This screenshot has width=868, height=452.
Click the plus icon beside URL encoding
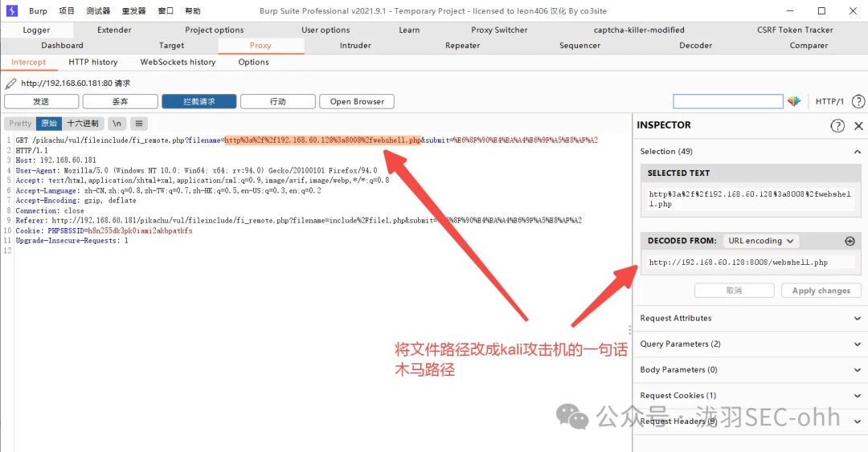pos(850,241)
